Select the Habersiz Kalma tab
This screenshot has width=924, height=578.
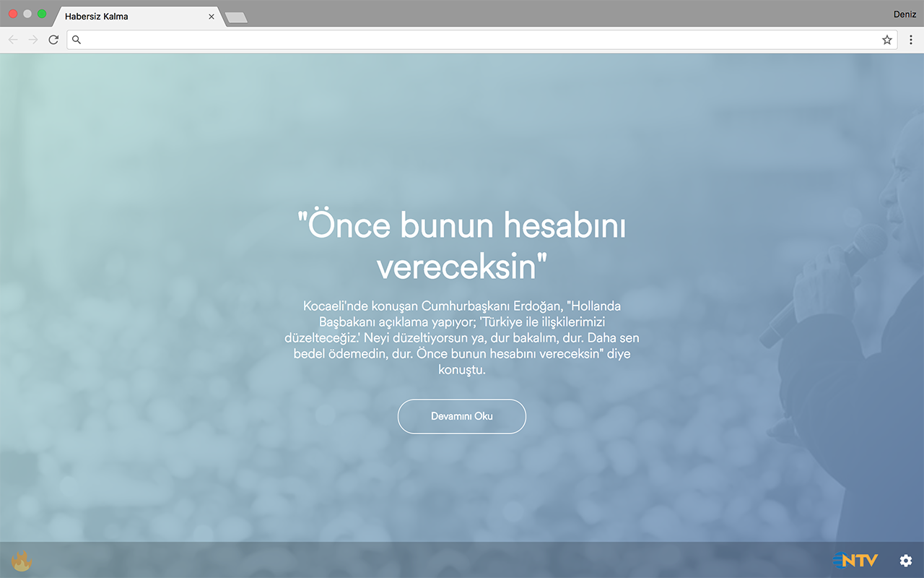[137, 16]
